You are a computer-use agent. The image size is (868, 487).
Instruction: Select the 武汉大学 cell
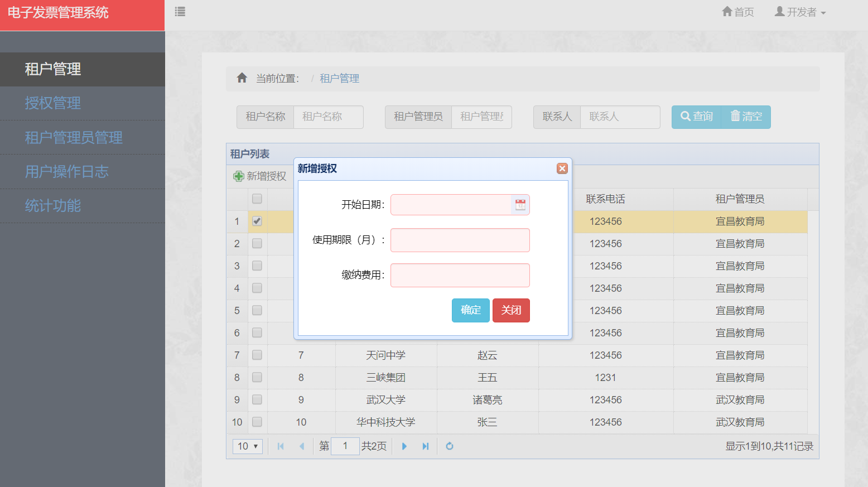(386, 400)
